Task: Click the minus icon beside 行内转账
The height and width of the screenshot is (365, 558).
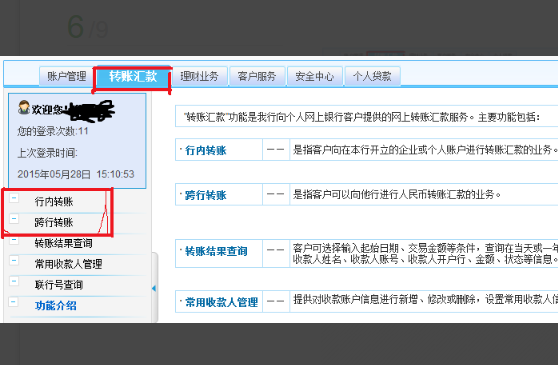Action: tap(14, 198)
